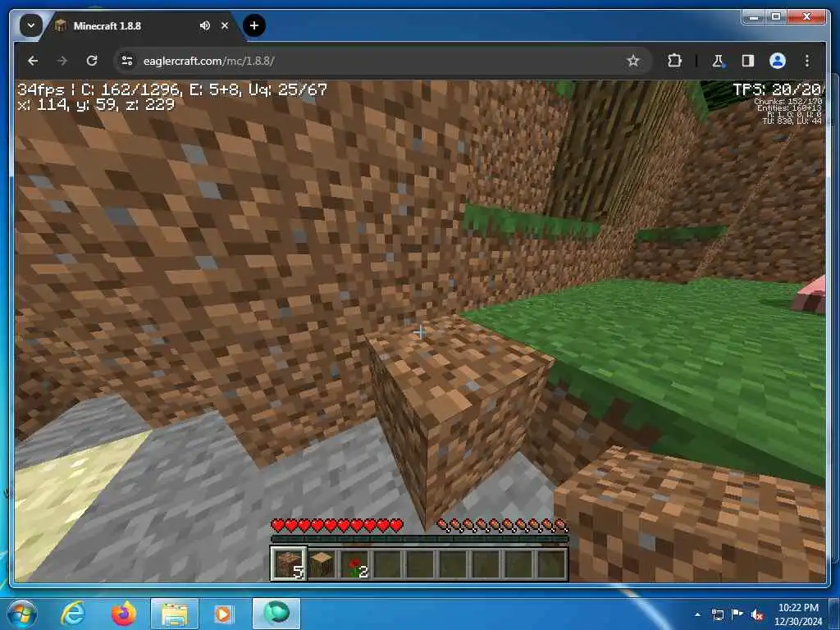Click the experience bar above the hotbar
Screen dimensions: 840x630
point(419,539)
